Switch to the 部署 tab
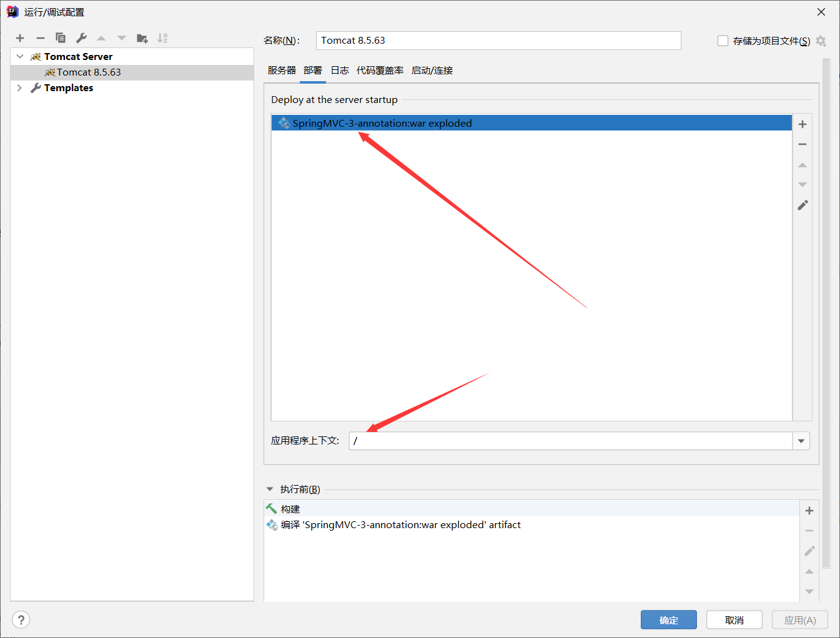This screenshot has width=840, height=638. point(313,71)
